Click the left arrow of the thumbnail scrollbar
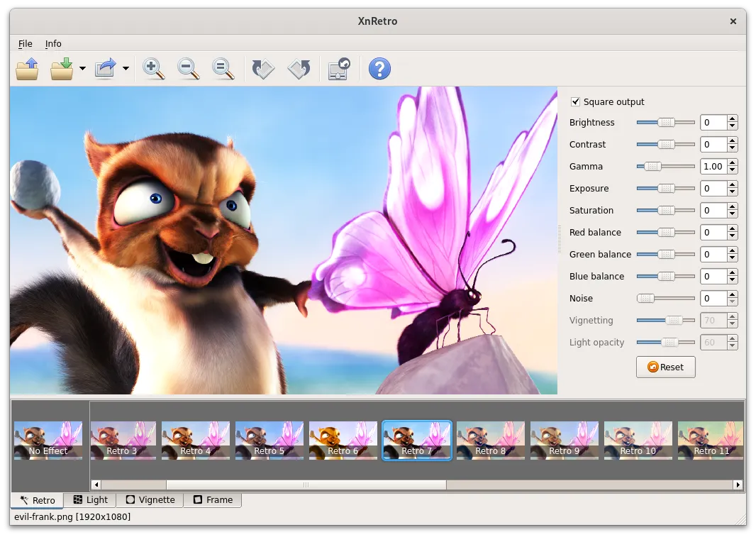The height and width of the screenshot is (537, 756). click(x=96, y=485)
